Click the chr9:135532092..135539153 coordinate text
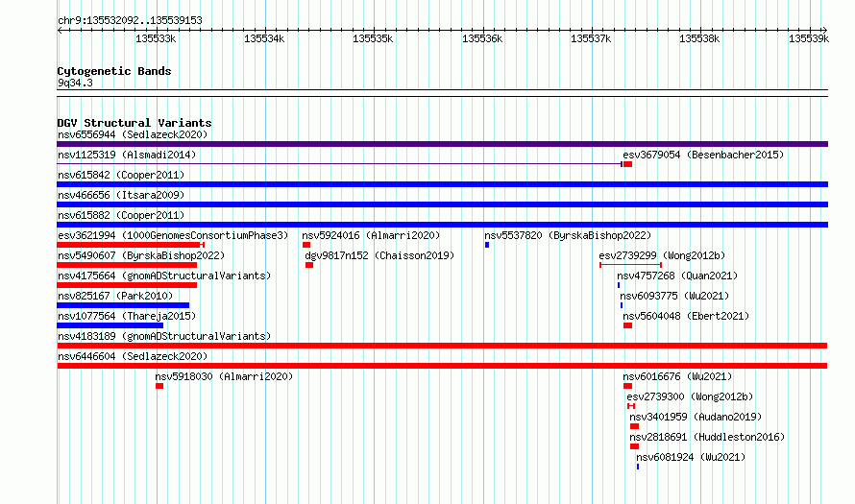Screen dimensions: 855x504 pyautogui.click(x=130, y=20)
